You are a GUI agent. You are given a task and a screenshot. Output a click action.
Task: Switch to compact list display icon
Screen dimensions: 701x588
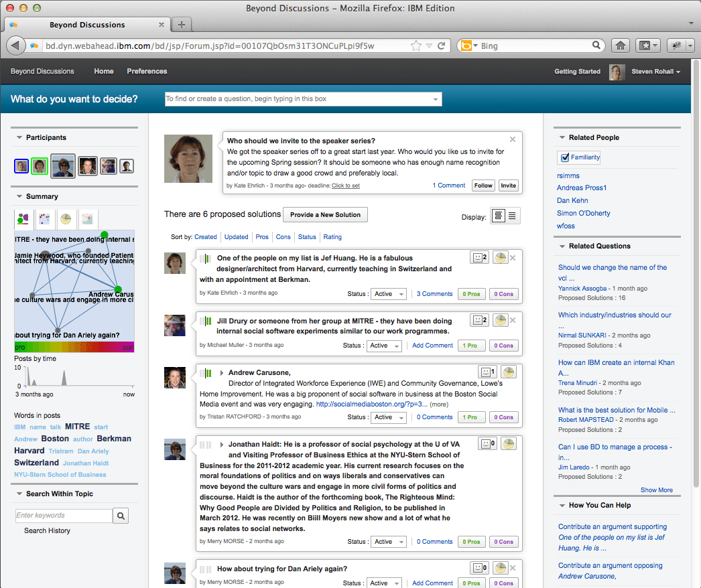[x=512, y=216]
